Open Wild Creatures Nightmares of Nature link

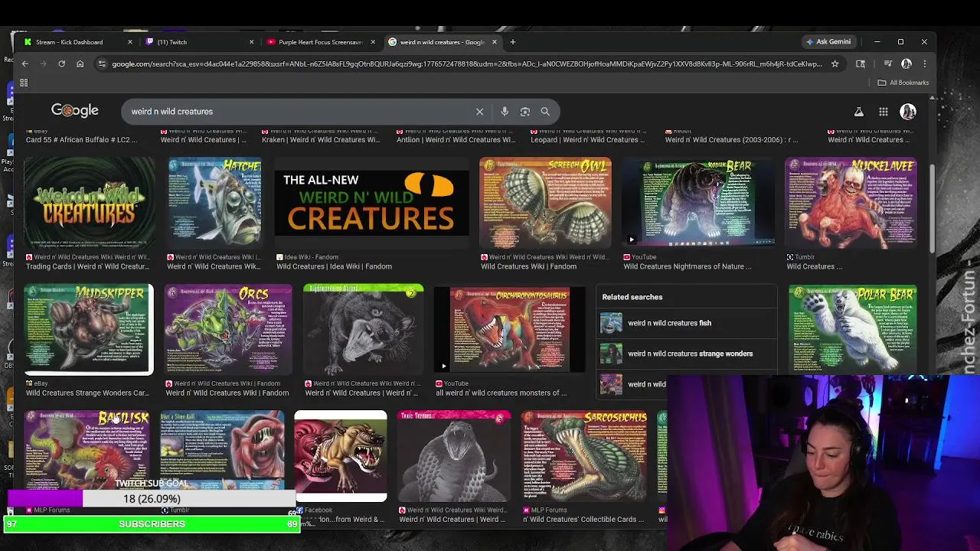coord(688,266)
